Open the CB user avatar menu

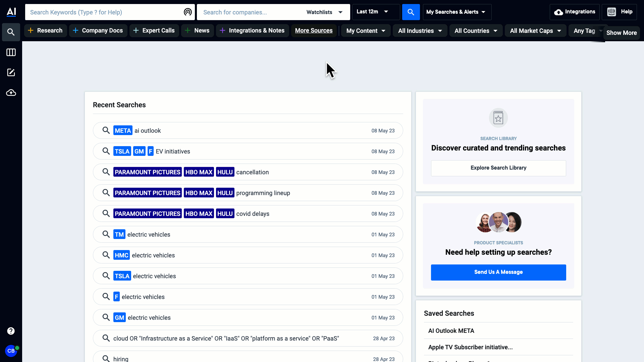(x=11, y=351)
